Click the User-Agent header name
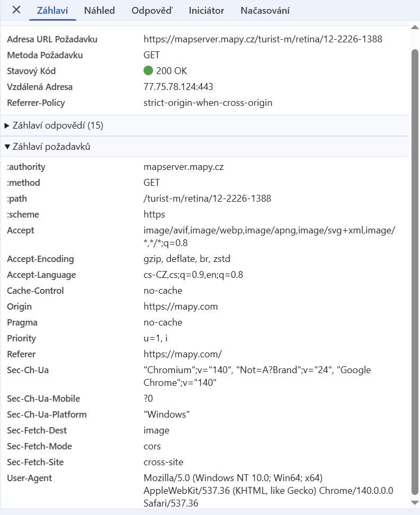Image resolution: width=420 pixels, height=515 pixels. 29,478
